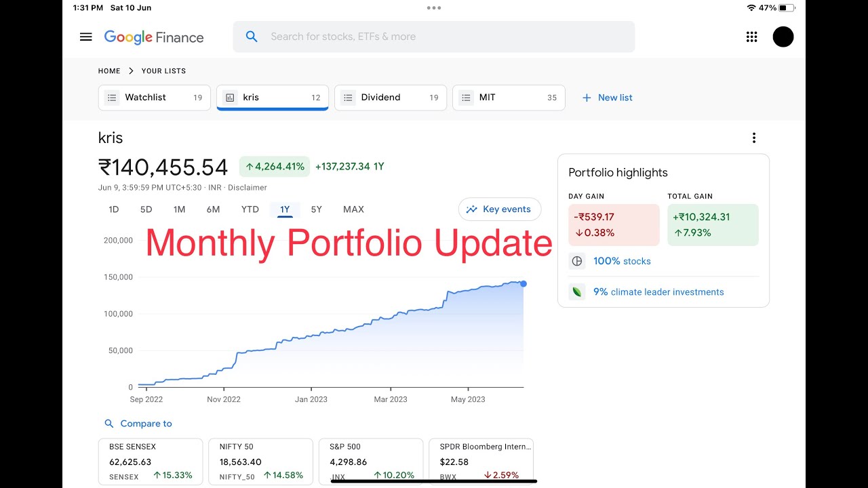Select the 5D chart range
868x488 pixels.
tap(146, 209)
